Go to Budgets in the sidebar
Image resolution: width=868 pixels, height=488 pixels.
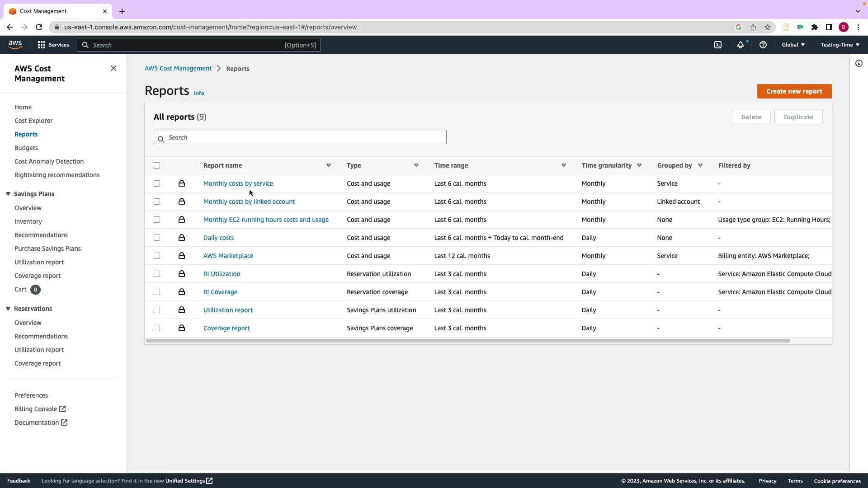[x=26, y=148]
